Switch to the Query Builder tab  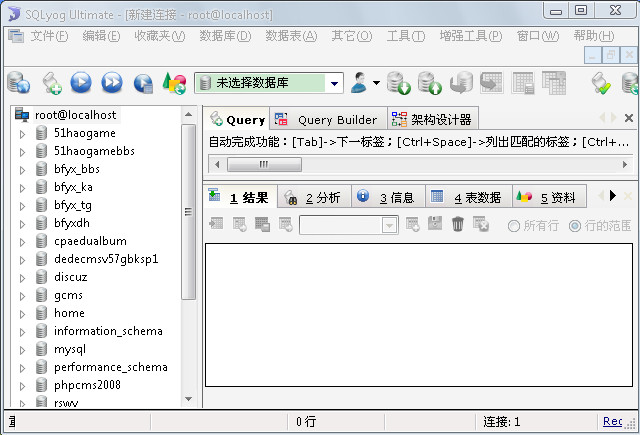[x=328, y=120]
